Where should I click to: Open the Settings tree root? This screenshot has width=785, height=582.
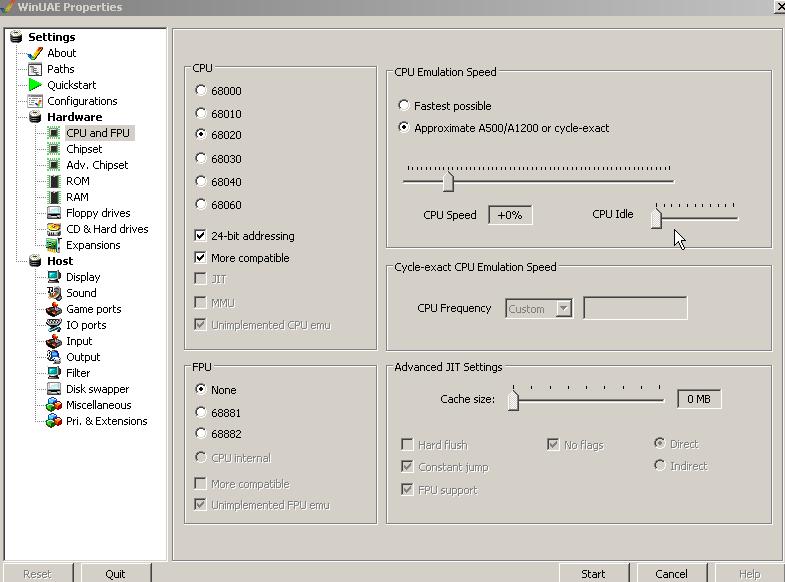click(52, 37)
